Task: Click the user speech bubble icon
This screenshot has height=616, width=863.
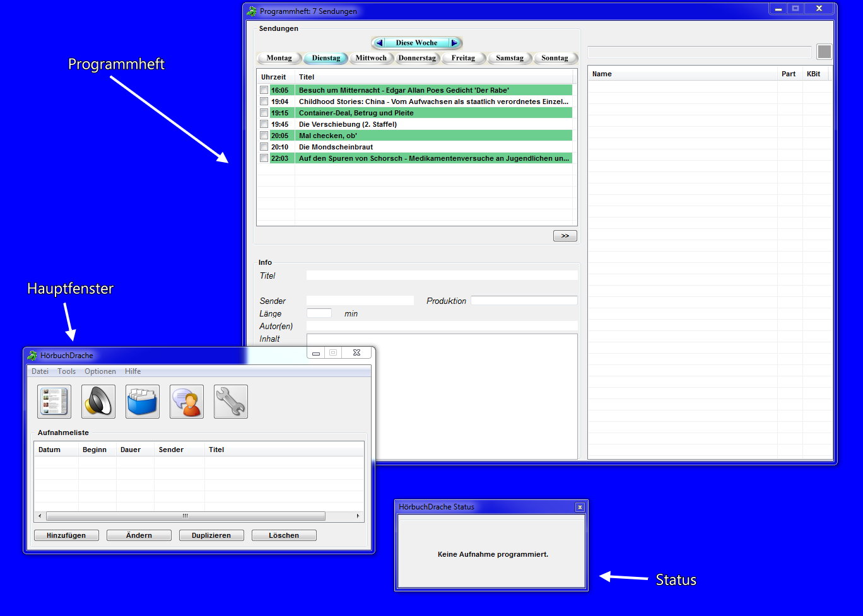Action: (187, 402)
